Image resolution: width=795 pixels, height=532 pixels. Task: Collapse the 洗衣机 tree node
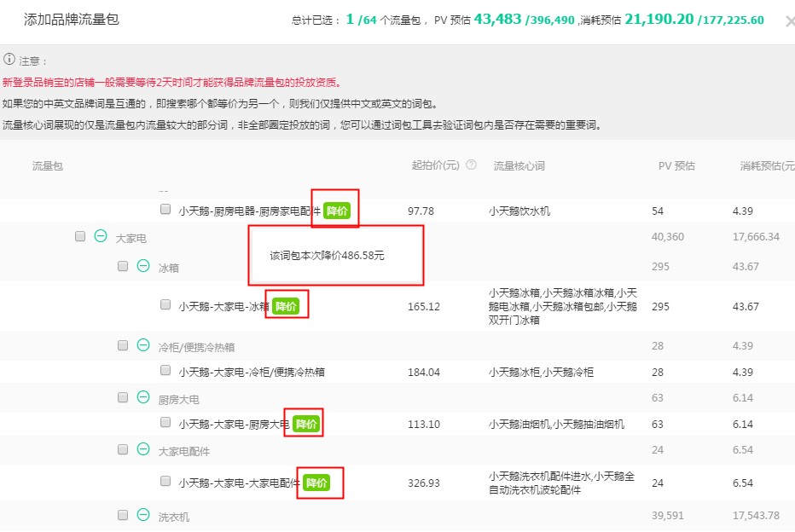click(143, 515)
